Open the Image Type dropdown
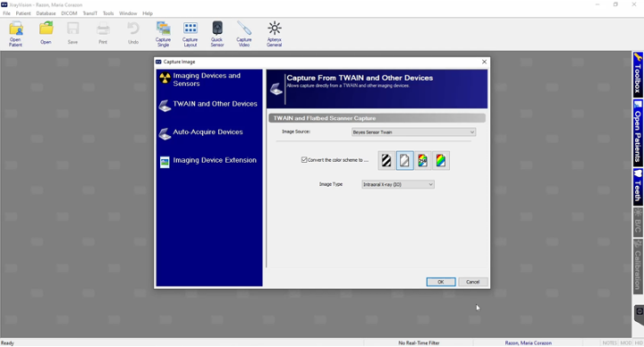The height and width of the screenshot is (347, 644). pos(397,184)
